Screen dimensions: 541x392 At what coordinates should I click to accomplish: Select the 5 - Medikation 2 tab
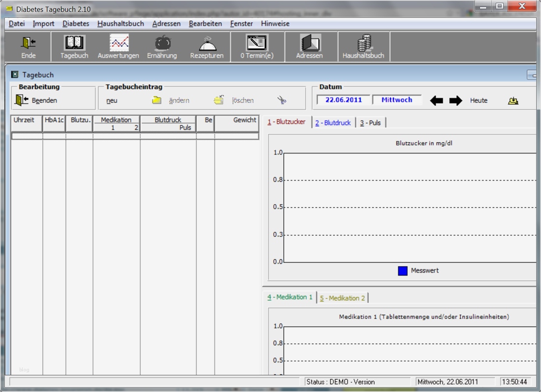click(342, 298)
